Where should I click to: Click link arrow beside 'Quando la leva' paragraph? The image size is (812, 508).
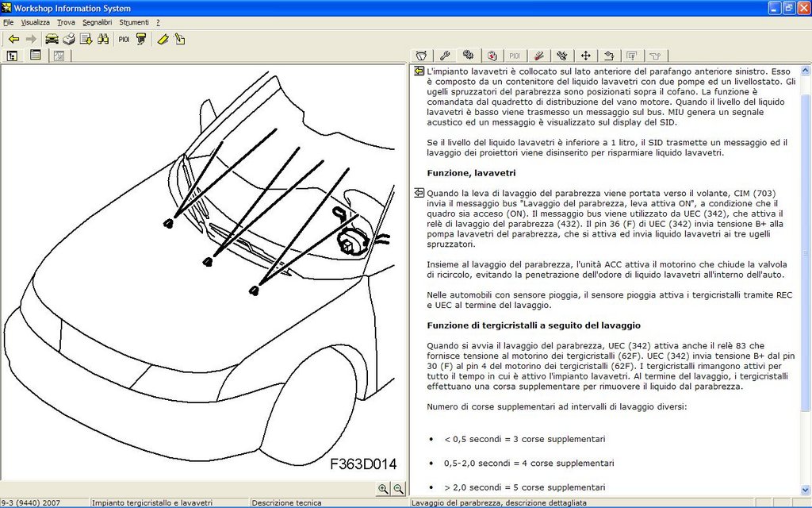pyautogui.click(x=419, y=194)
